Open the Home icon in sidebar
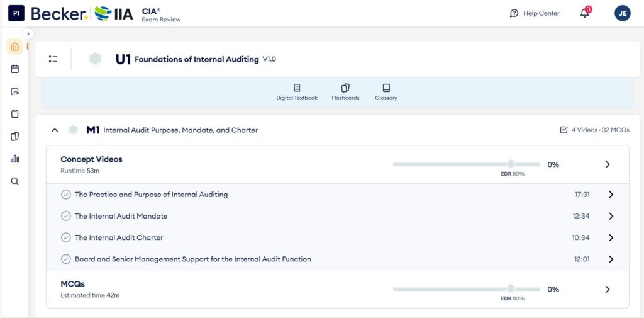This screenshot has width=644, height=318. [x=15, y=47]
